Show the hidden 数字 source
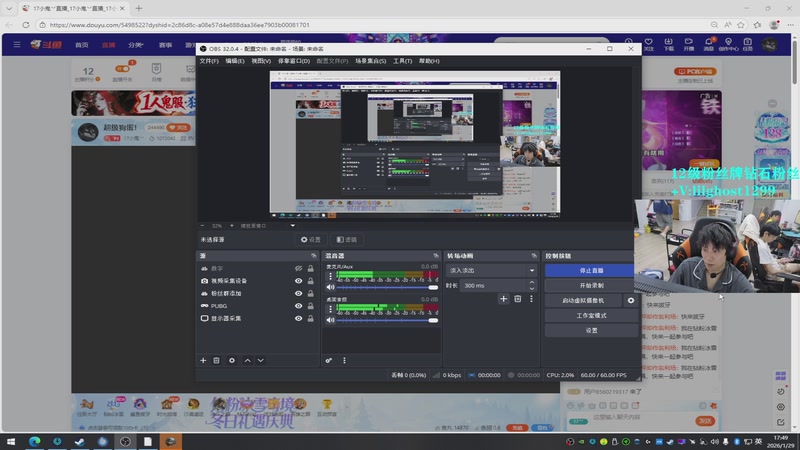800x450 pixels. tap(298, 268)
